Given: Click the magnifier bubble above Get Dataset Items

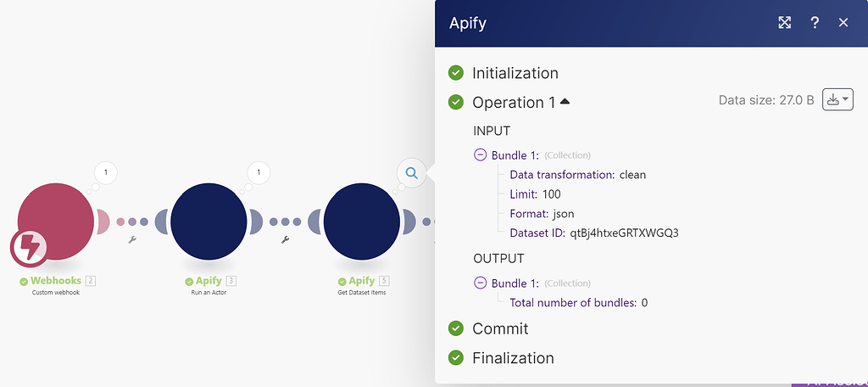Looking at the screenshot, I should coord(411,173).
